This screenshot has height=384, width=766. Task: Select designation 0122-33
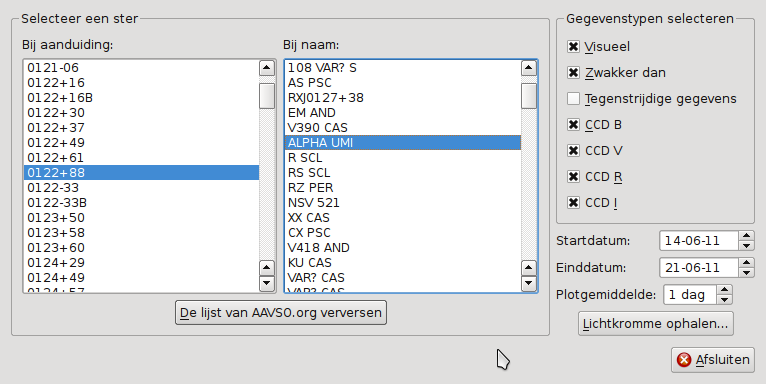(141, 188)
